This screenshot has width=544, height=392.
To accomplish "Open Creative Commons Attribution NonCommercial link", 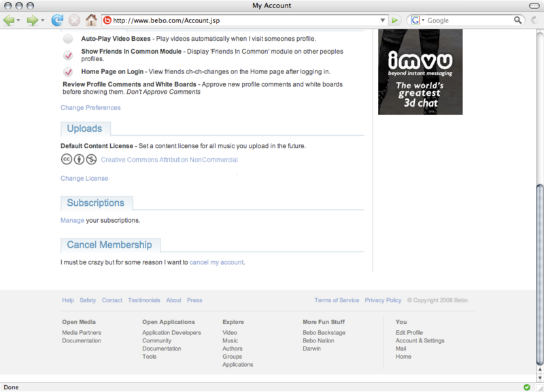I will click(x=169, y=160).
